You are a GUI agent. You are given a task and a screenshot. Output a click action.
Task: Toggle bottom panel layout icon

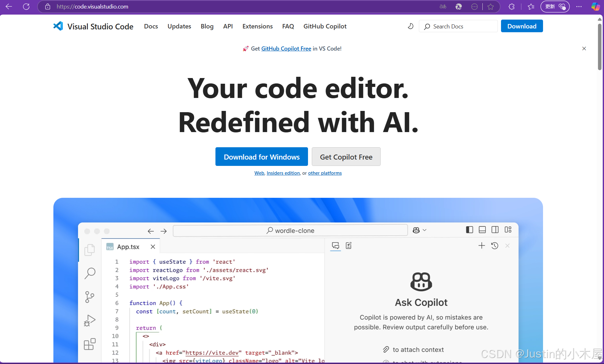(482, 230)
